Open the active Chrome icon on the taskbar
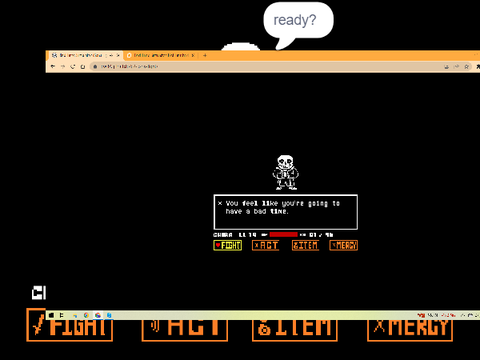 (x=98, y=315)
